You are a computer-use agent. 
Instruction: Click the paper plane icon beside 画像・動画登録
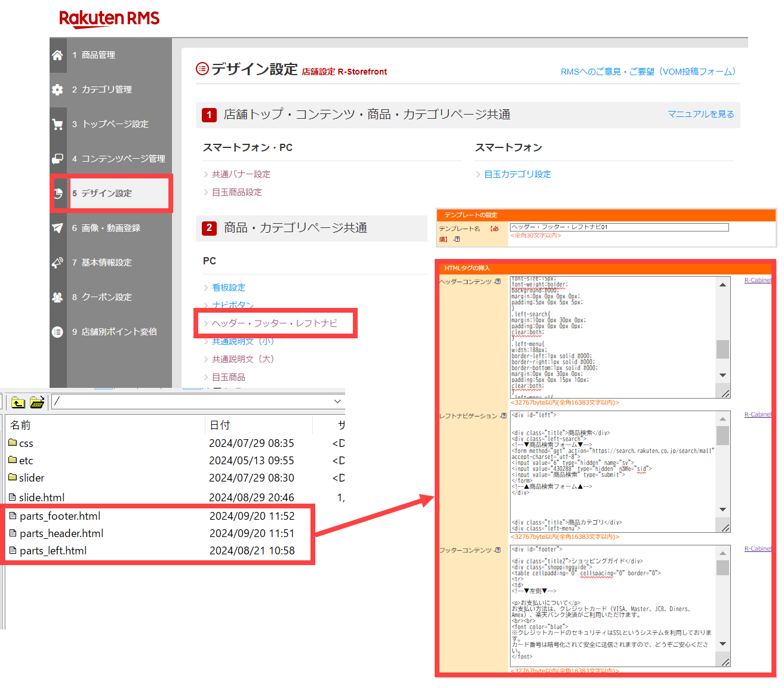coord(57,228)
